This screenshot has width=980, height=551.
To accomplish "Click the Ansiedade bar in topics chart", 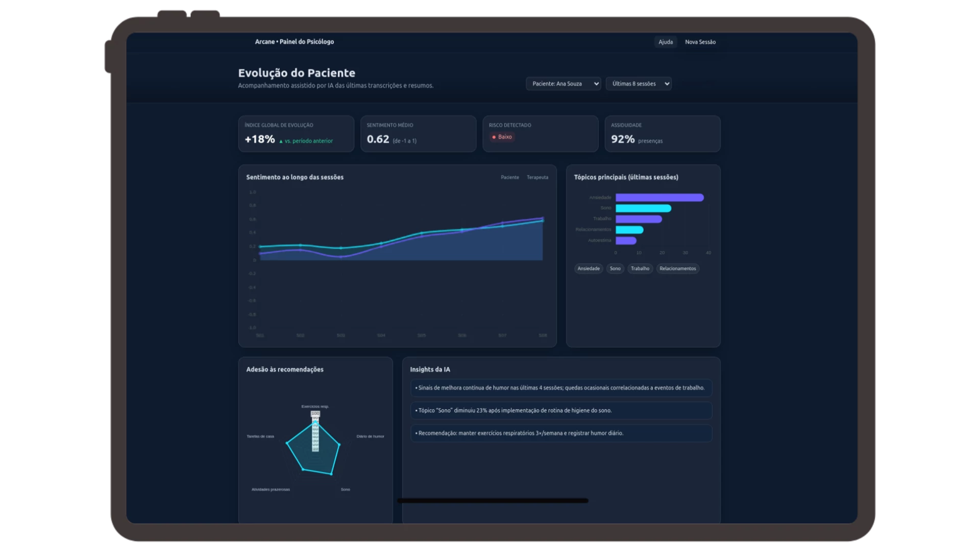I will pyautogui.click(x=659, y=197).
